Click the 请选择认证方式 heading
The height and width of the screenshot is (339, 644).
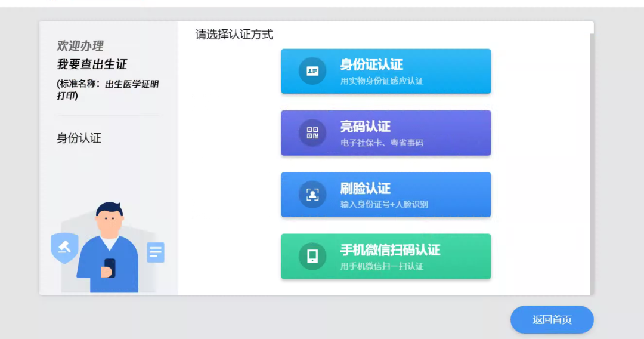coord(234,35)
